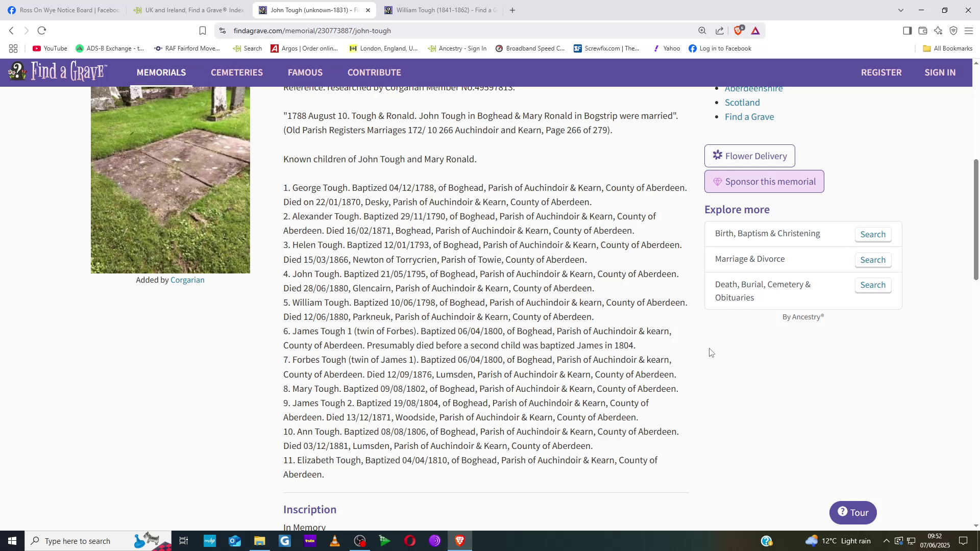Open the Corgarian contributor link

point(187,280)
